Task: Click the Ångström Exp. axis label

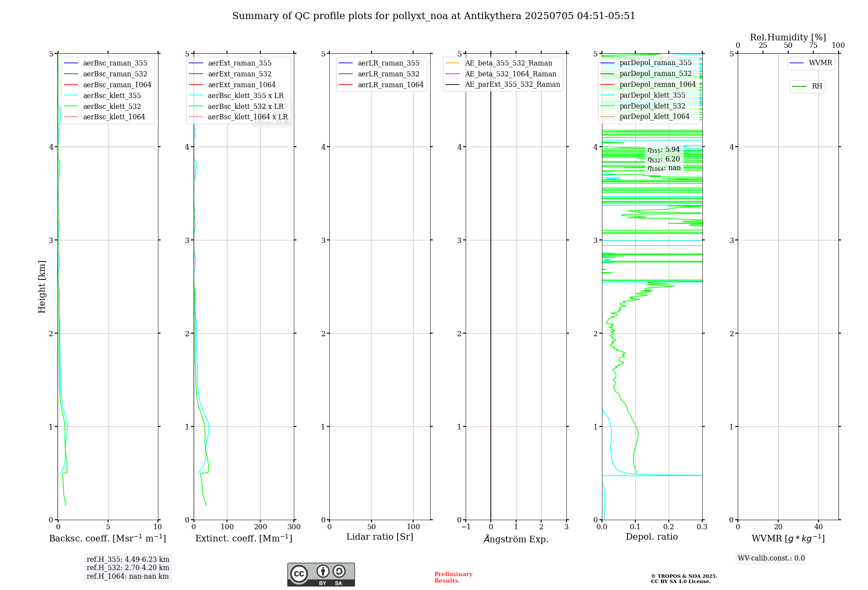Action: [516, 539]
